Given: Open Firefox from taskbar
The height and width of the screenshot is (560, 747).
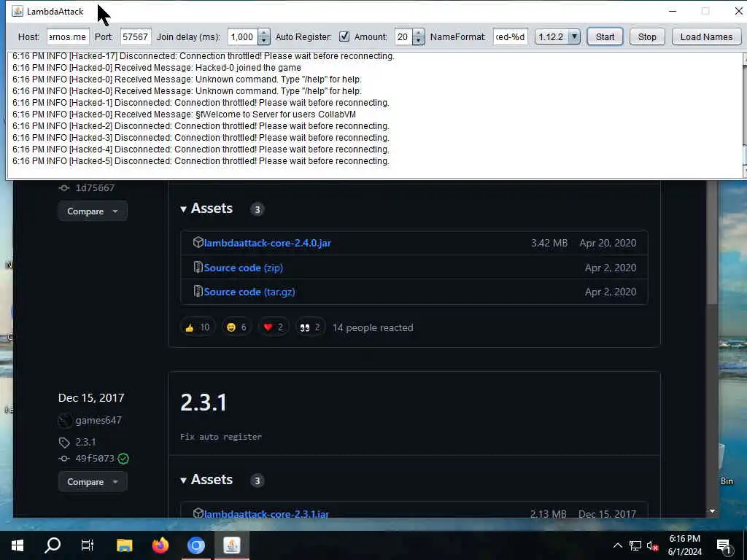Looking at the screenshot, I should (x=160, y=545).
